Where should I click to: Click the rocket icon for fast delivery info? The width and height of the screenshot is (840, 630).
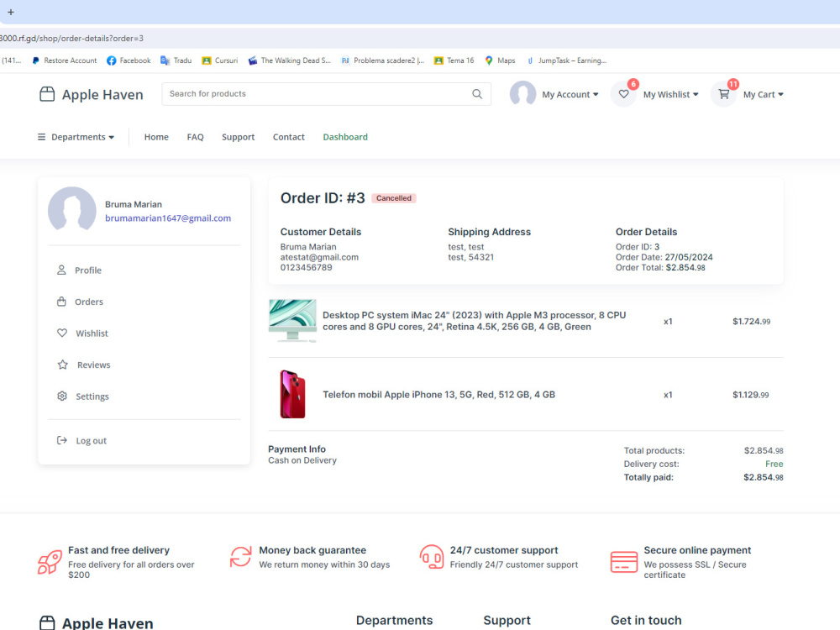pyautogui.click(x=49, y=558)
